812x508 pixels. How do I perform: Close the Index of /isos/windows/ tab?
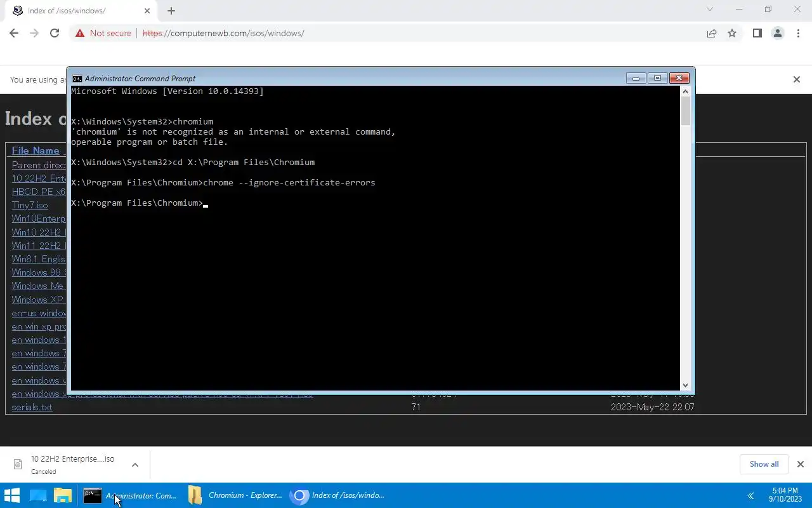pos(147,10)
